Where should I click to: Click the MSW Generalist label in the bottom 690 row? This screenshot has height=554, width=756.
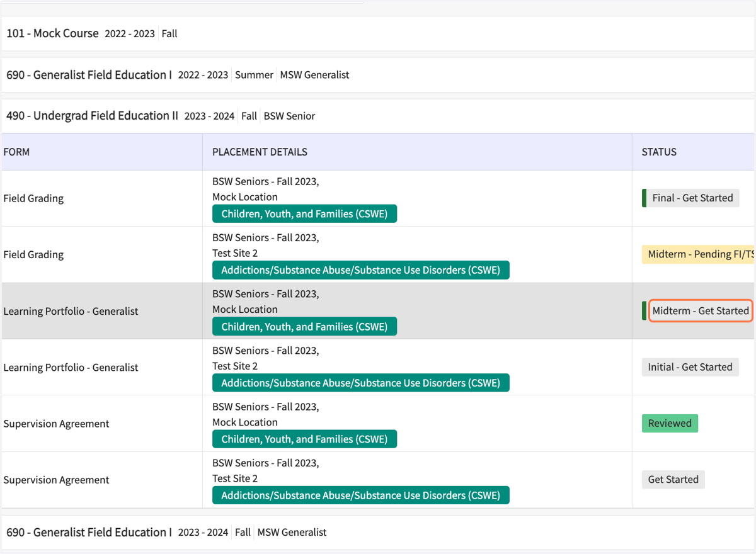click(x=292, y=533)
